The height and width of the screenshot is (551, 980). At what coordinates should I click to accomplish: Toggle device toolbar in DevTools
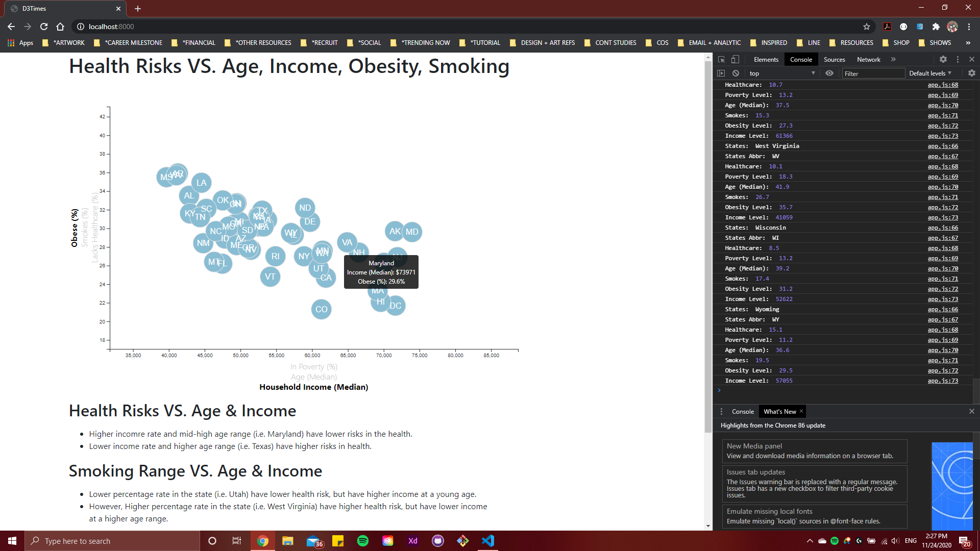tap(735, 60)
